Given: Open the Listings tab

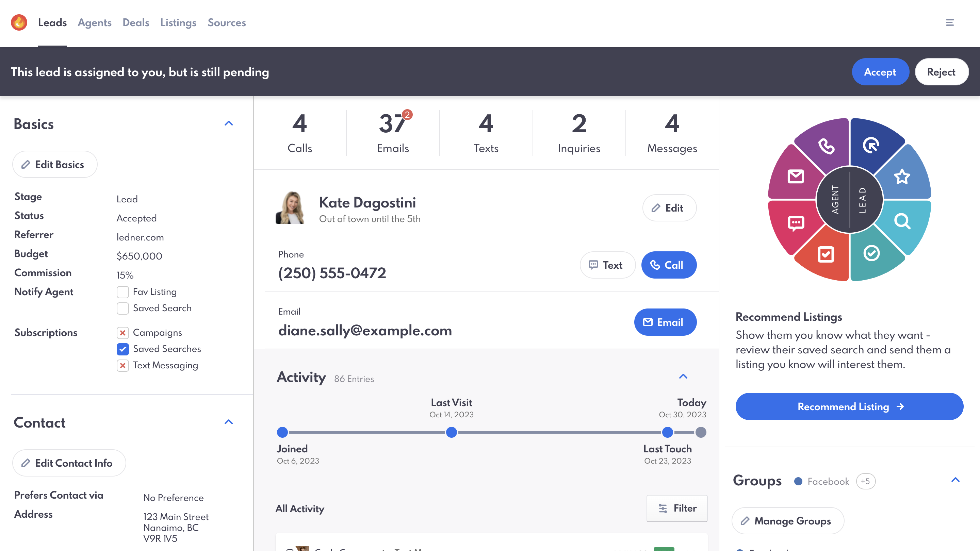Looking at the screenshot, I should pos(178,22).
